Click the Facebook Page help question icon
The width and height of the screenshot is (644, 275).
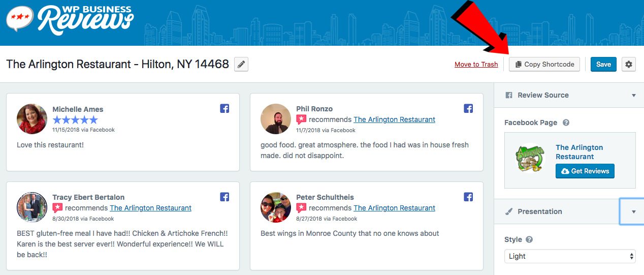pyautogui.click(x=566, y=123)
